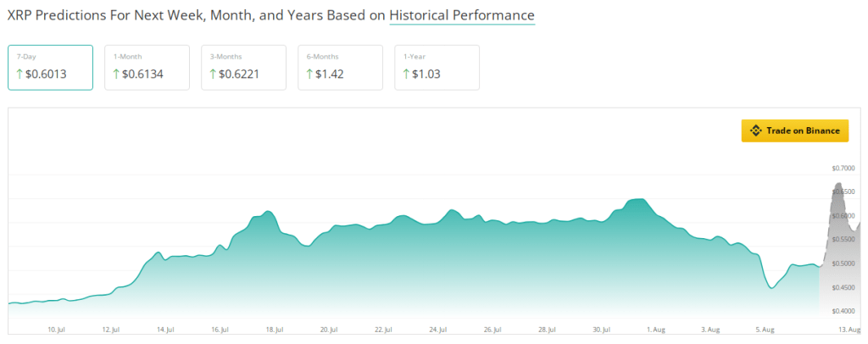Open the 3-Months prediction tab

[x=243, y=67]
